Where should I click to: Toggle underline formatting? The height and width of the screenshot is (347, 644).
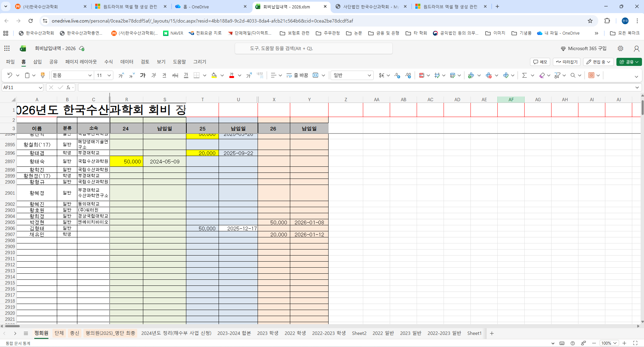(x=164, y=75)
